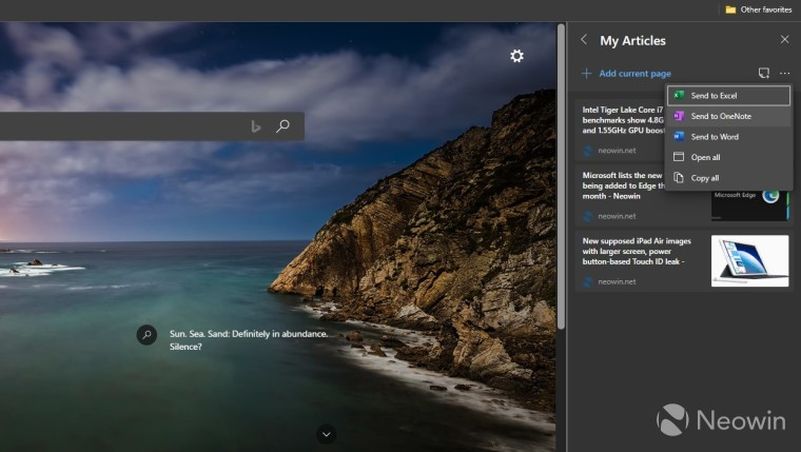The image size is (801, 452).
Task: Click the Bing logo in search bar
Action: coord(256,126)
